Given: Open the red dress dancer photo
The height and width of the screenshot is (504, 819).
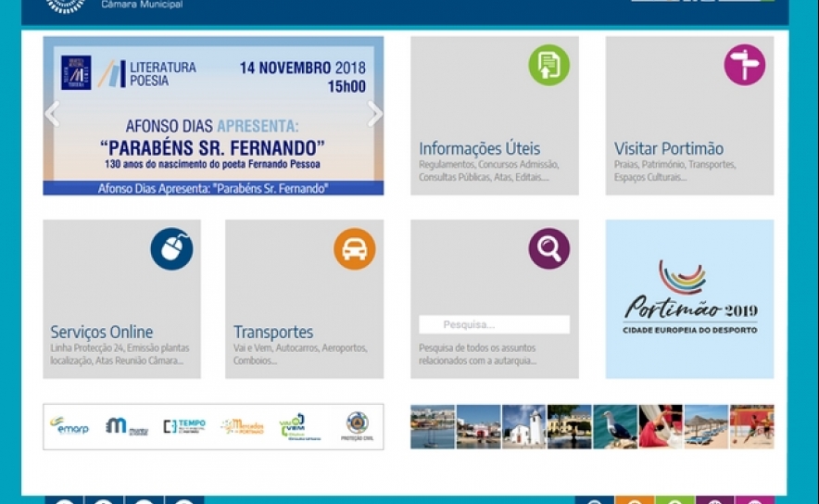Looking at the screenshot, I should 661,427.
